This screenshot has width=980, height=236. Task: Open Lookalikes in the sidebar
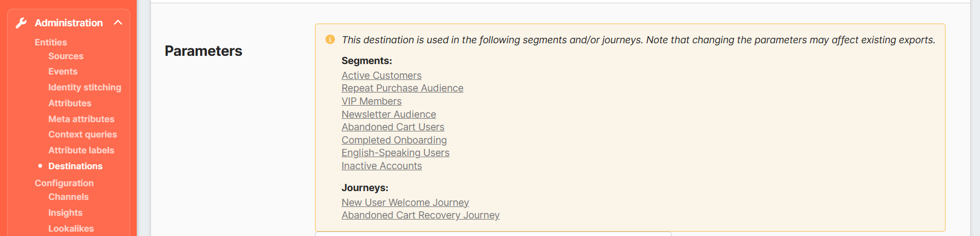pyautogui.click(x=71, y=228)
